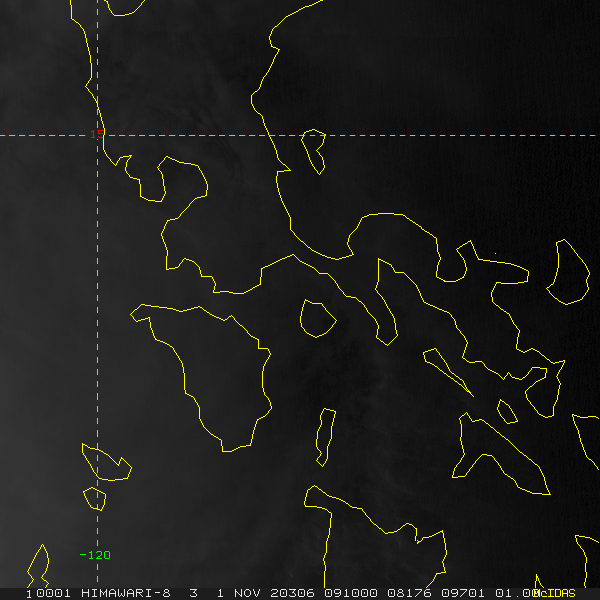
Task: Click the NOV date text in status line
Action: tap(246, 593)
